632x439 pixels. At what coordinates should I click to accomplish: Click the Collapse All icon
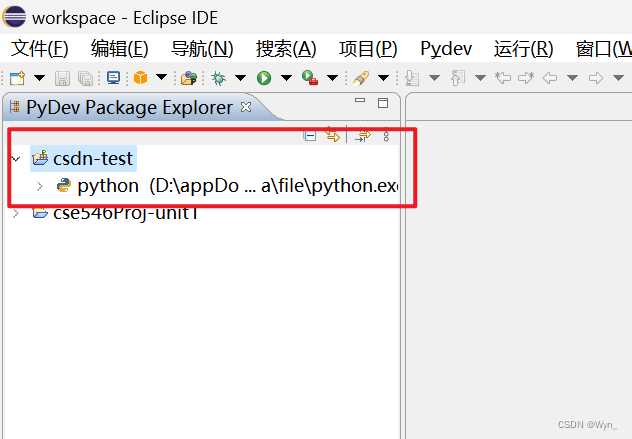(310, 136)
